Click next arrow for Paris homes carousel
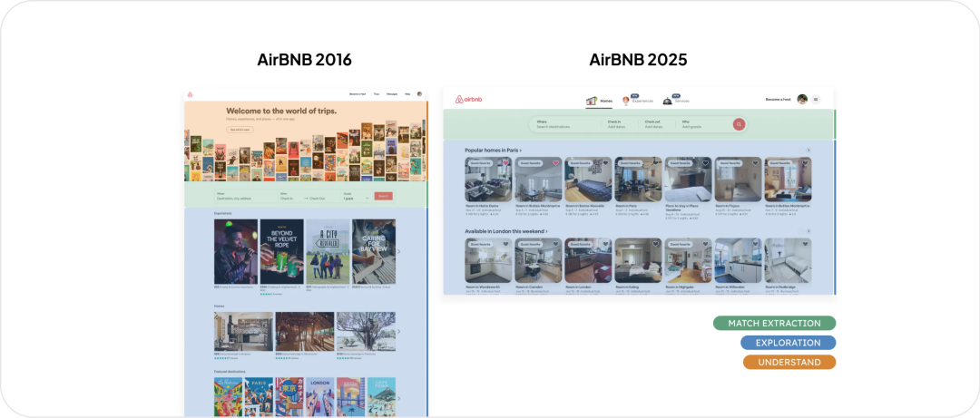The image size is (980, 418). point(808,150)
